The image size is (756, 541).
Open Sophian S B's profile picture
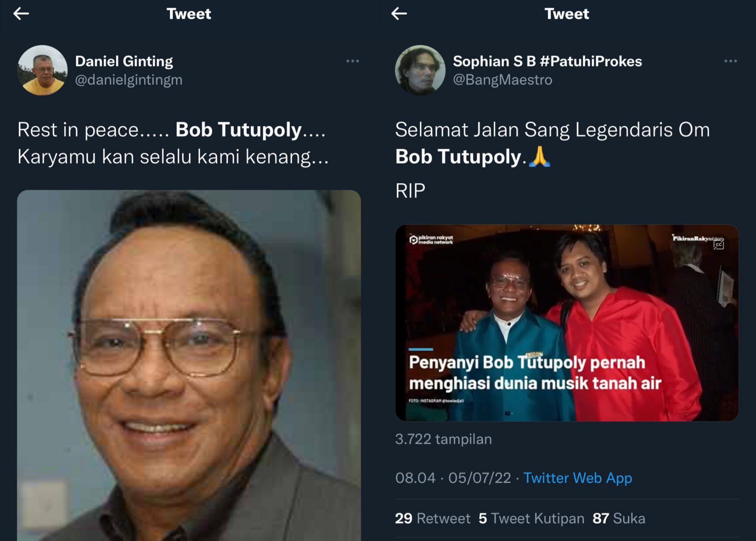[x=420, y=70]
